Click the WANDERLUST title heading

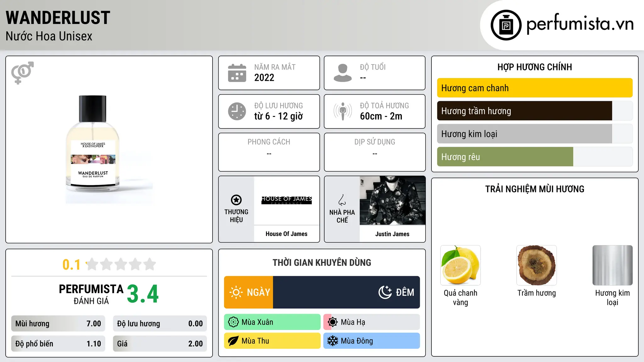[58, 18]
